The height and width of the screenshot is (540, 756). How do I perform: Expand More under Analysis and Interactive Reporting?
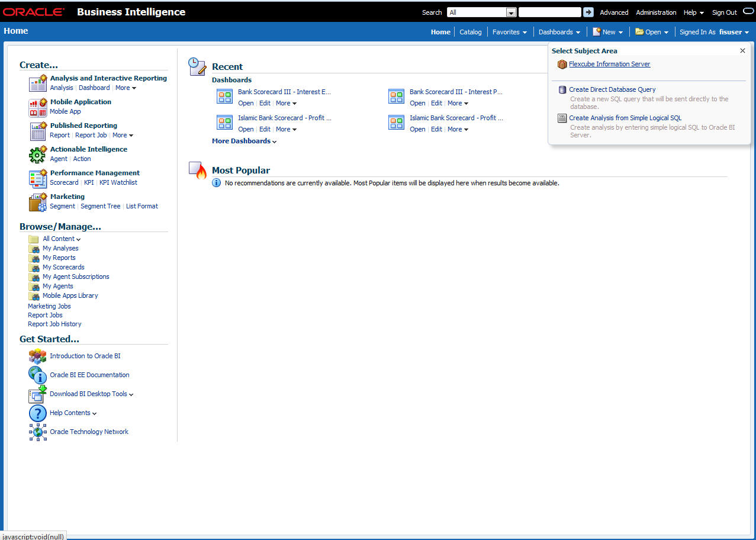(x=126, y=88)
